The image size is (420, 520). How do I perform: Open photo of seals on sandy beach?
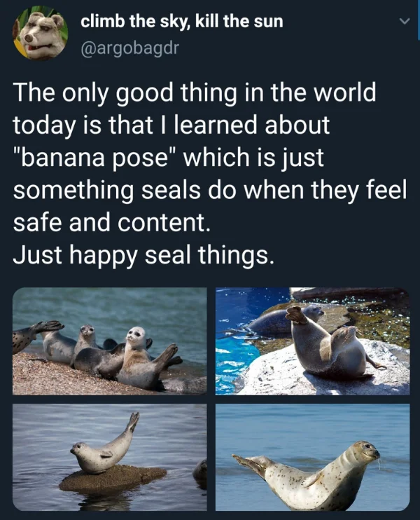[x=110, y=341]
